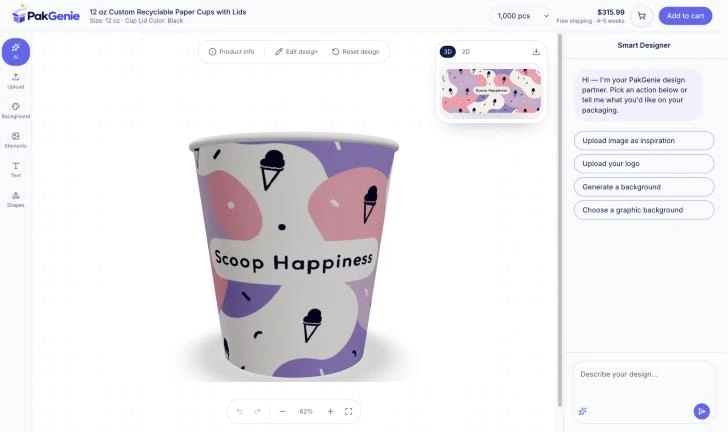This screenshot has height=432, width=728.
Task: Click the Free shipping 4-5 weeks text
Action: click(x=590, y=21)
